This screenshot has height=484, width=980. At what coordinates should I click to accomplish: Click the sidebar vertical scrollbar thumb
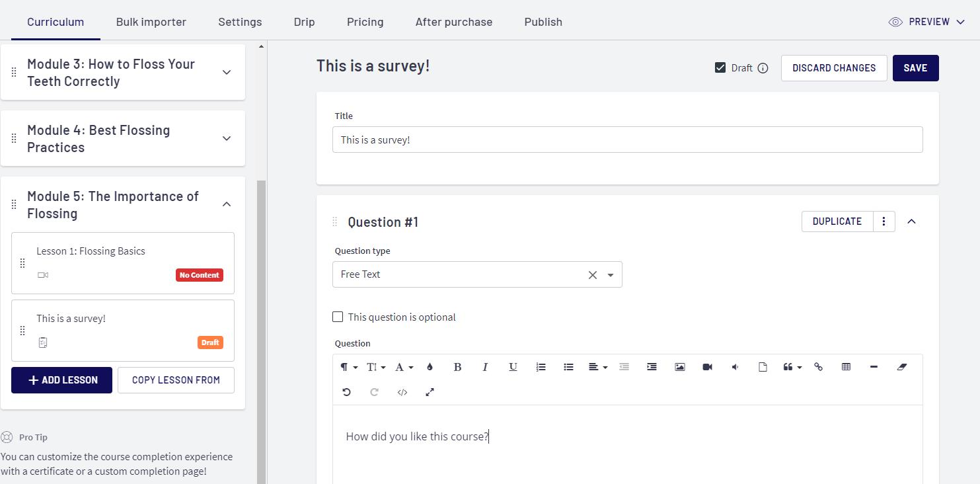pyautogui.click(x=261, y=332)
